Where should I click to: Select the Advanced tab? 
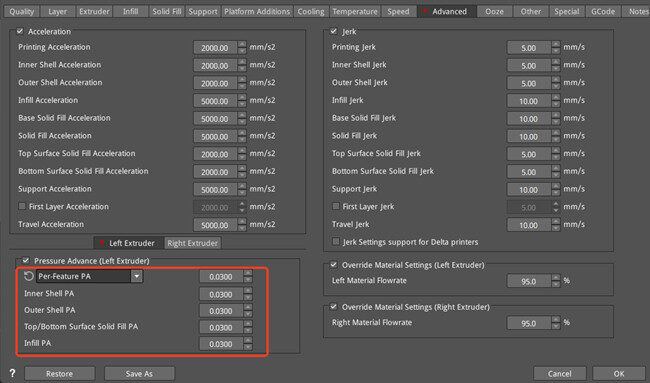446,12
